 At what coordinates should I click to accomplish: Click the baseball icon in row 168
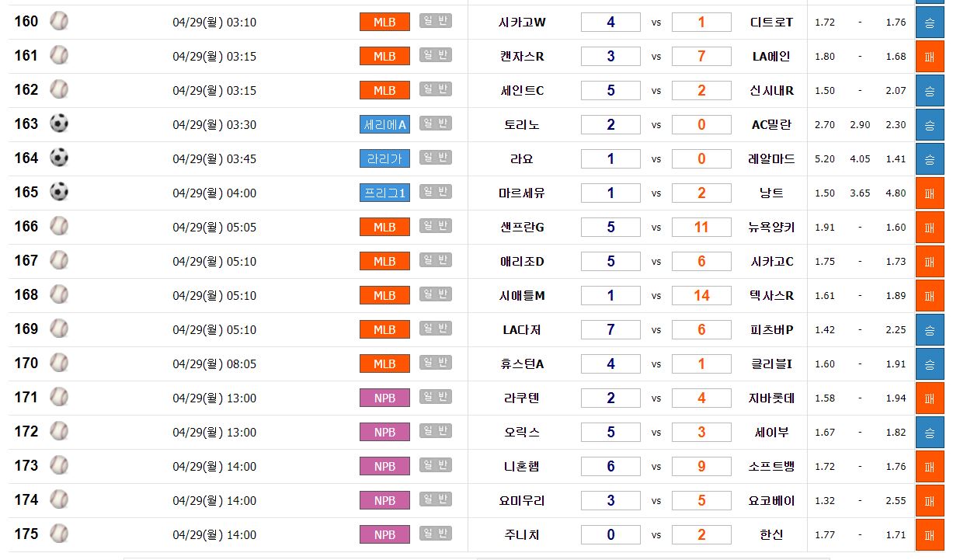59,295
